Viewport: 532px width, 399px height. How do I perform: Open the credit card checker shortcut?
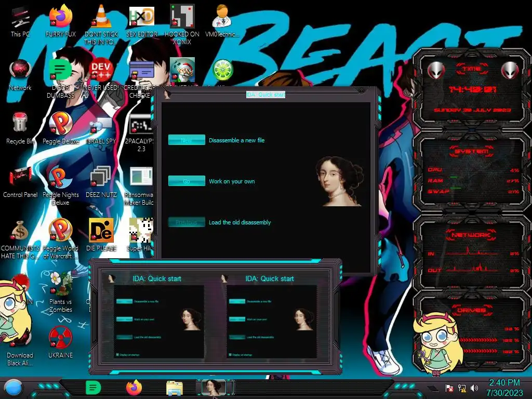[141, 78]
